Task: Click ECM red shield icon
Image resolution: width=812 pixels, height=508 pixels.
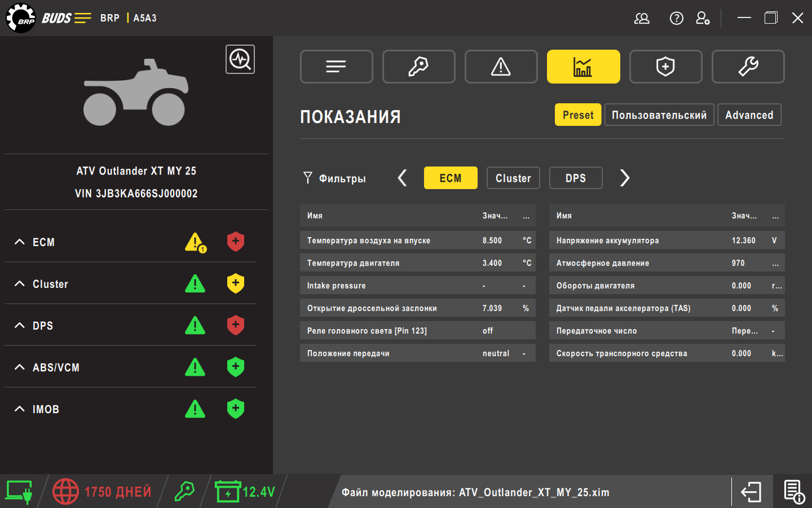Action: [236, 242]
